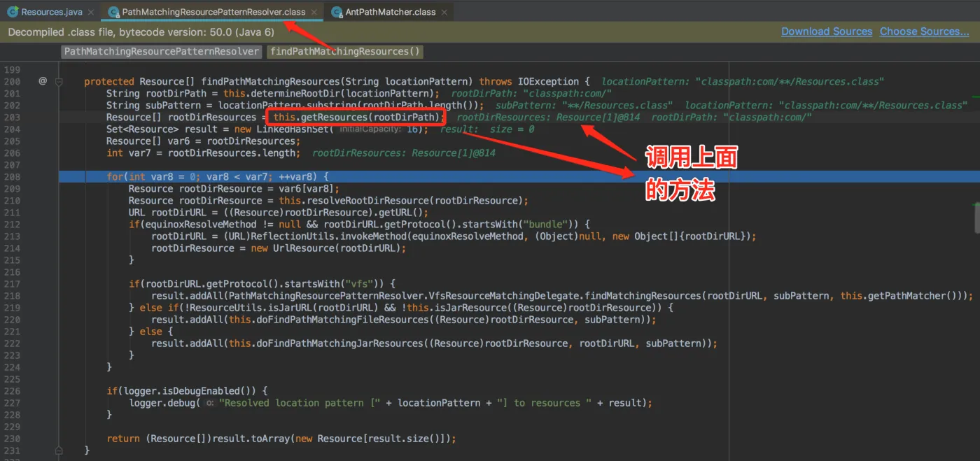
Task: Select the findPathMatchingResources() breadcrumb
Action: click(x=345, y=52)
